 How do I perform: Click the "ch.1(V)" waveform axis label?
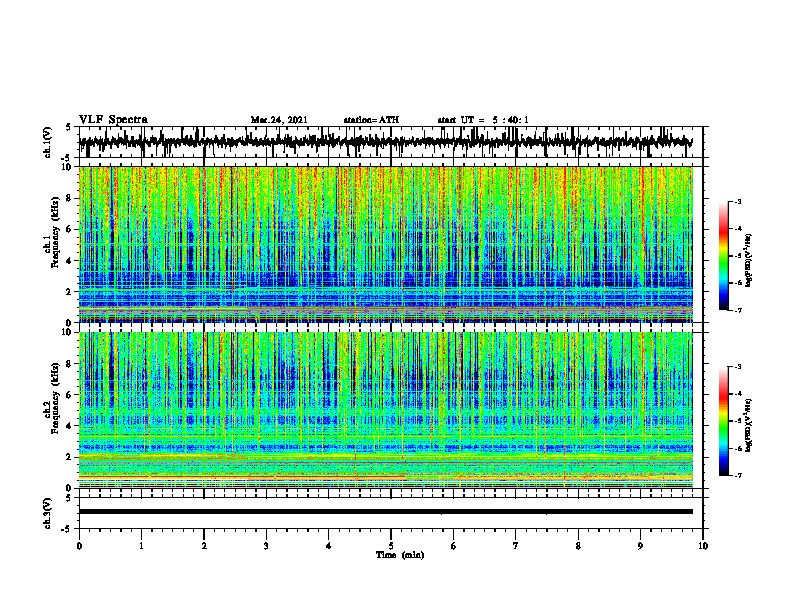pos(48,142)
